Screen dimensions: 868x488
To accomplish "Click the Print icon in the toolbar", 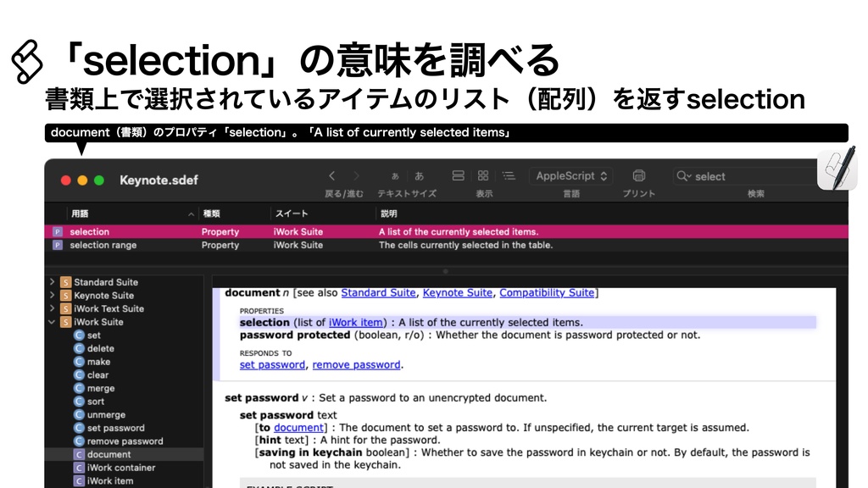I will (640, 175).
